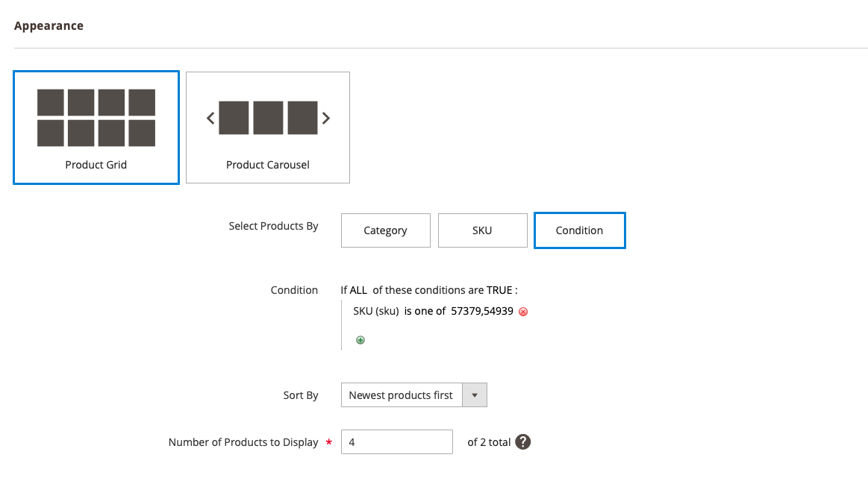Image resolution: width=868 pixels, height=484 pixels.
Task: Remove the SKU condition via red delete icon
Action: click(522, 311)
